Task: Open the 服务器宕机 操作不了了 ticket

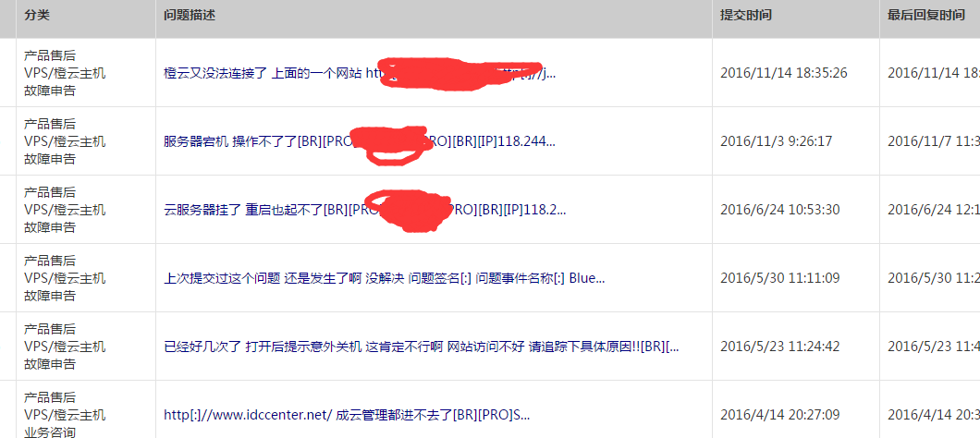Action: (x=360, y=141)
